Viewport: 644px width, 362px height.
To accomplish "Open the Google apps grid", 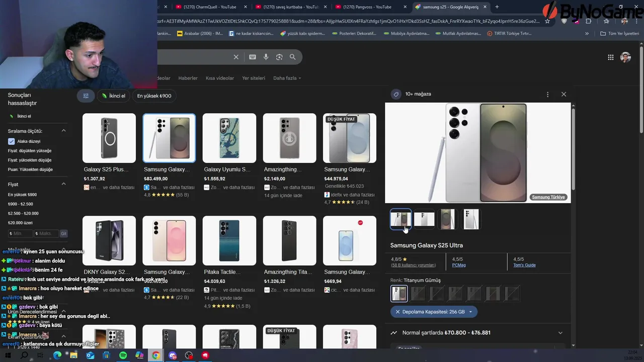I will [611, 57].
